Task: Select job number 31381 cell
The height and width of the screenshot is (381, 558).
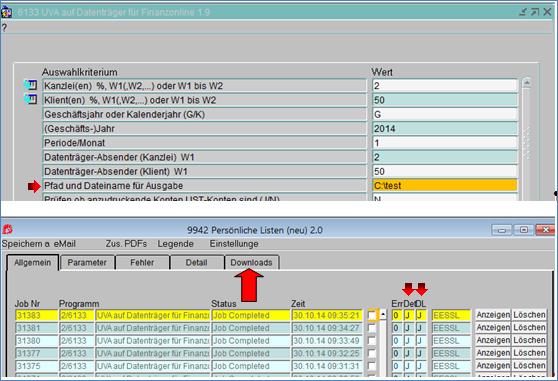Action: click(x=36, y=328)
